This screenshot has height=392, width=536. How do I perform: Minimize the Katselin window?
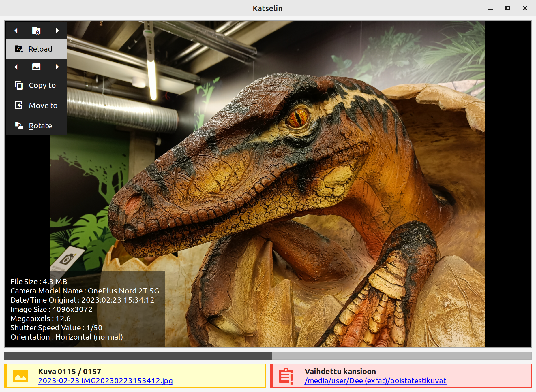[490, 8]
